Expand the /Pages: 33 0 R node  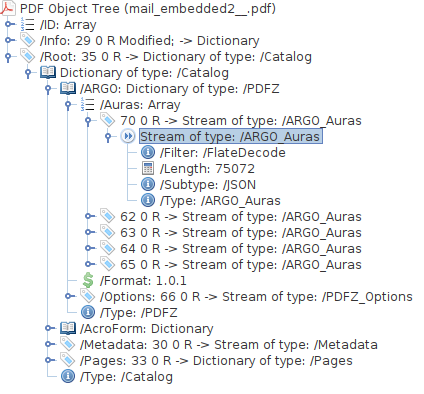pos(49,360)
